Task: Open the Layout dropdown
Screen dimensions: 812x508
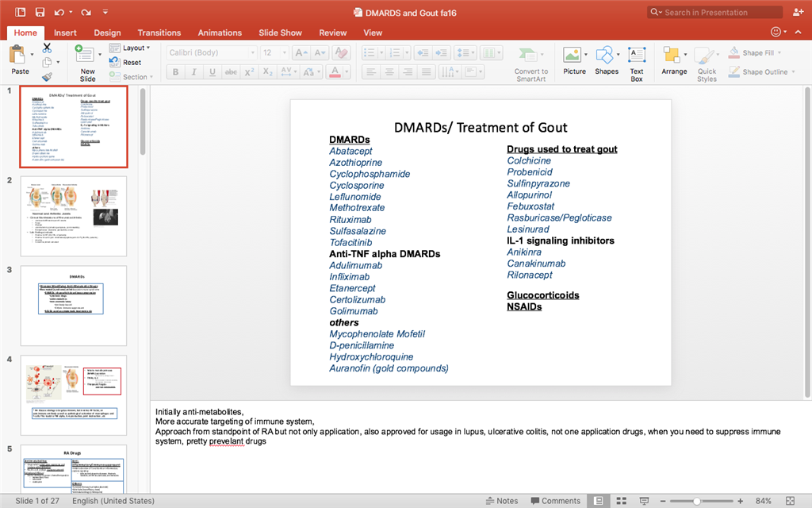Action: point(130,48)
